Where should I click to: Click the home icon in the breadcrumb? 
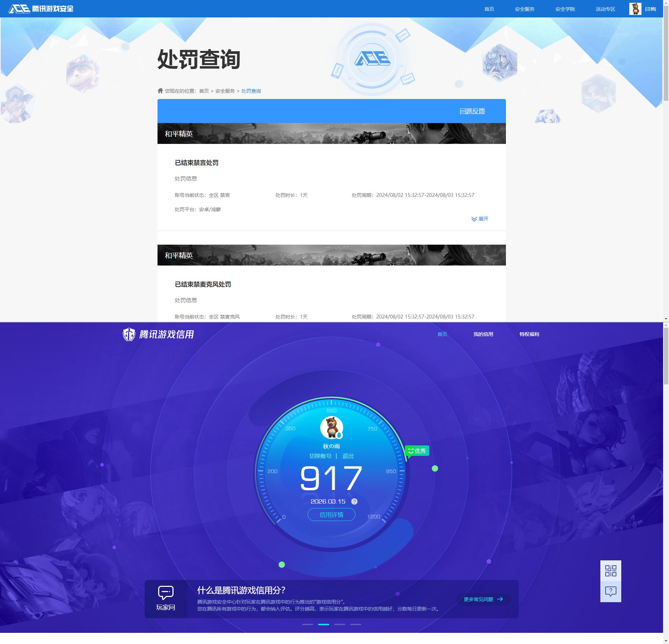click(x=160, y=91)
